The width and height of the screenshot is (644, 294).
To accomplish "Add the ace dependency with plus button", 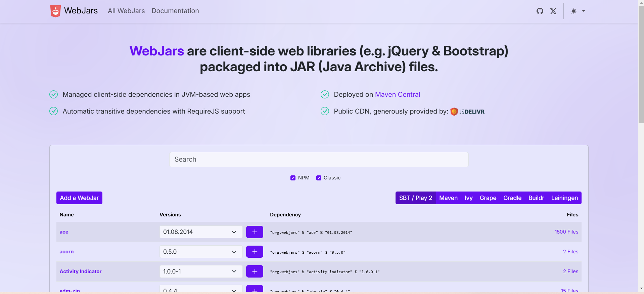I will pos(255,232).
